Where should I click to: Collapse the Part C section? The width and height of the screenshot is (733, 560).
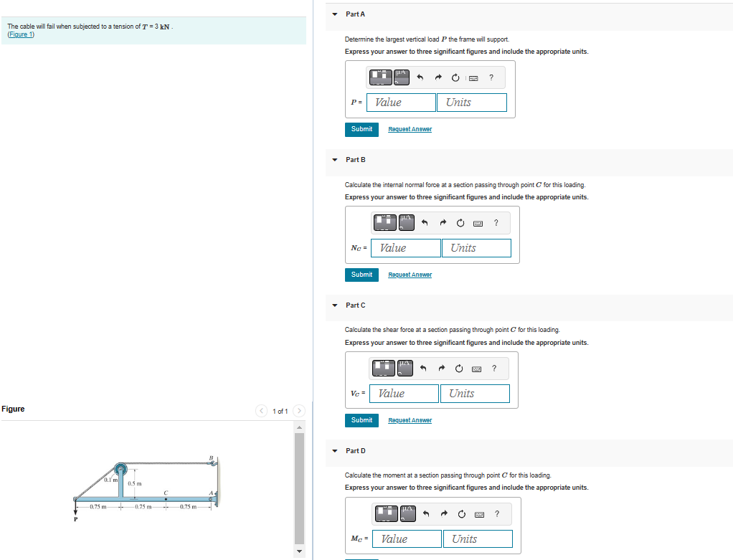pyautogui.click(x=334, y=305)
